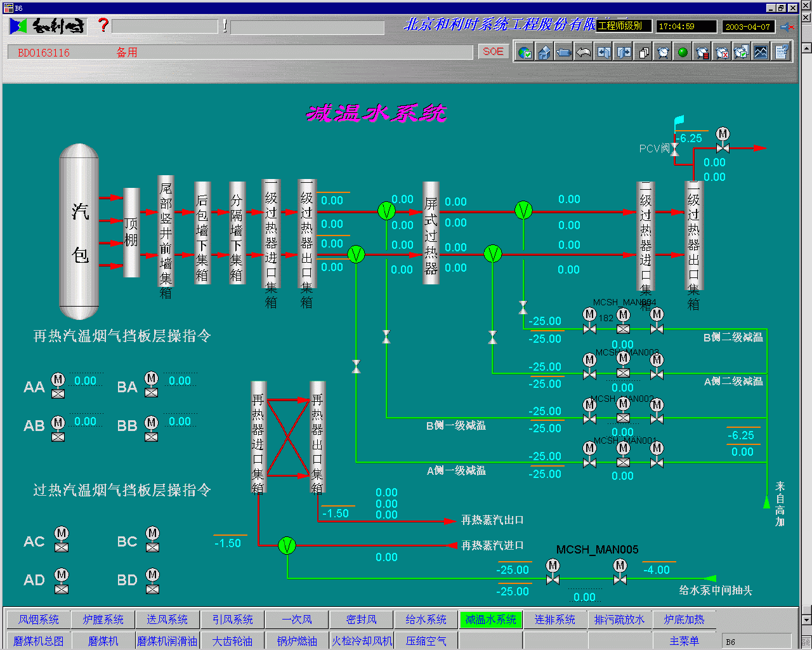Click the cyan flag above PCV valve

click(679, 121)
